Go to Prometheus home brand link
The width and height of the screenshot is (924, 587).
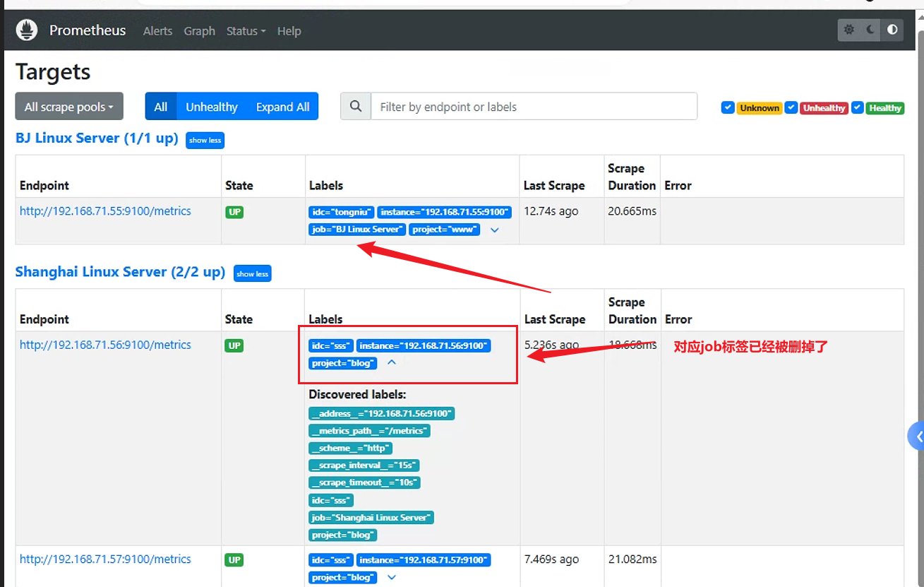(x=88, y=30)
